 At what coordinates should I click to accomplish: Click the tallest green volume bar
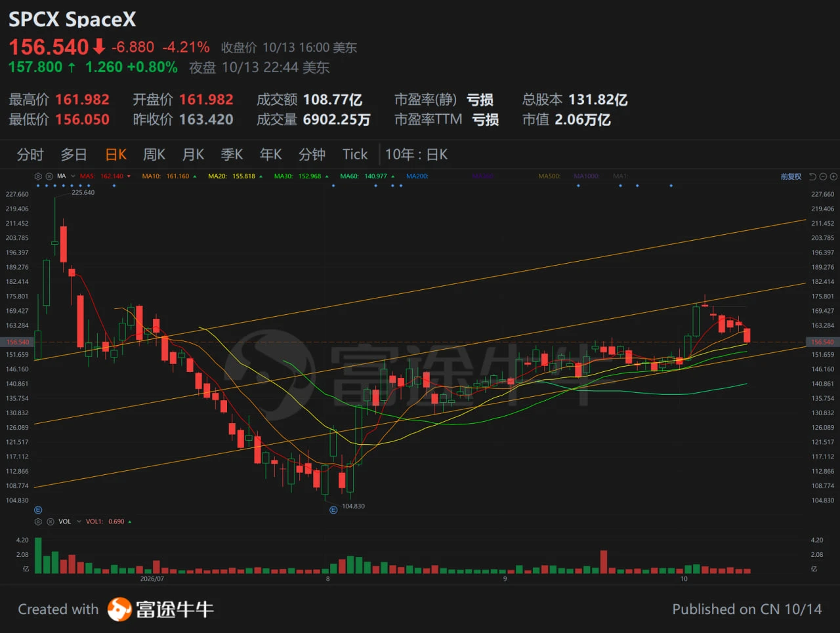38,556
